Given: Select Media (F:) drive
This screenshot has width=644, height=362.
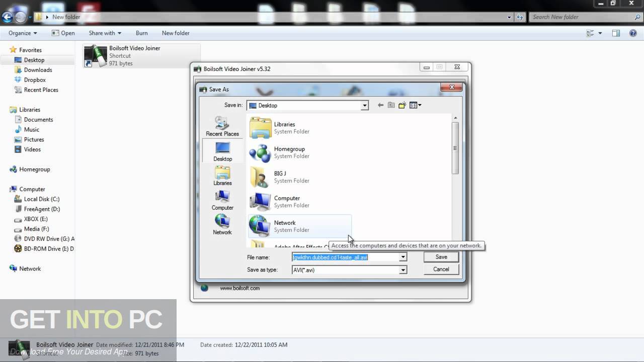Looking at the screenshot, I should [x=36, y=229].
